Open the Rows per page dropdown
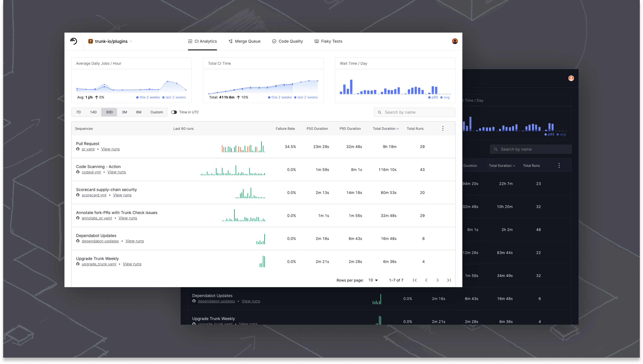 [x=373, y=280]
